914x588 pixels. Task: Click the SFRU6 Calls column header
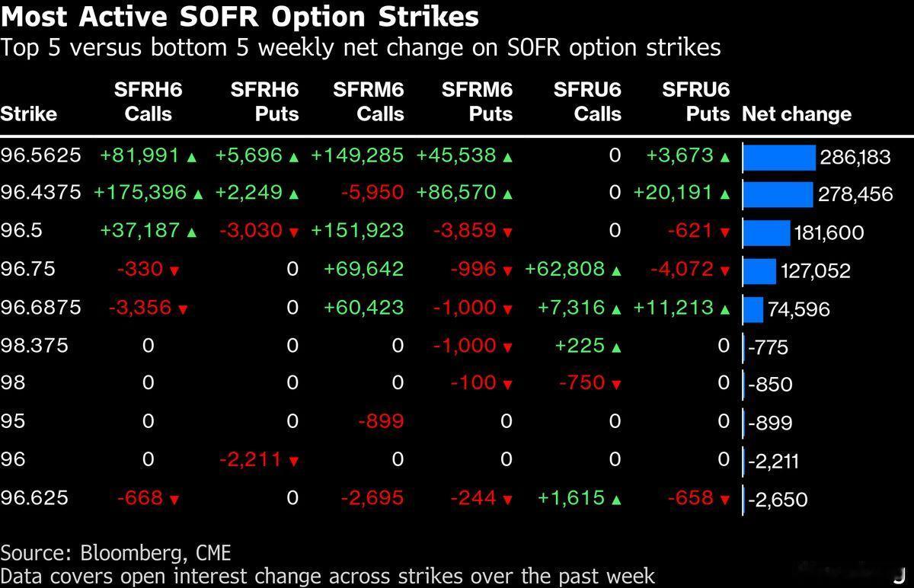coord(587,102)
